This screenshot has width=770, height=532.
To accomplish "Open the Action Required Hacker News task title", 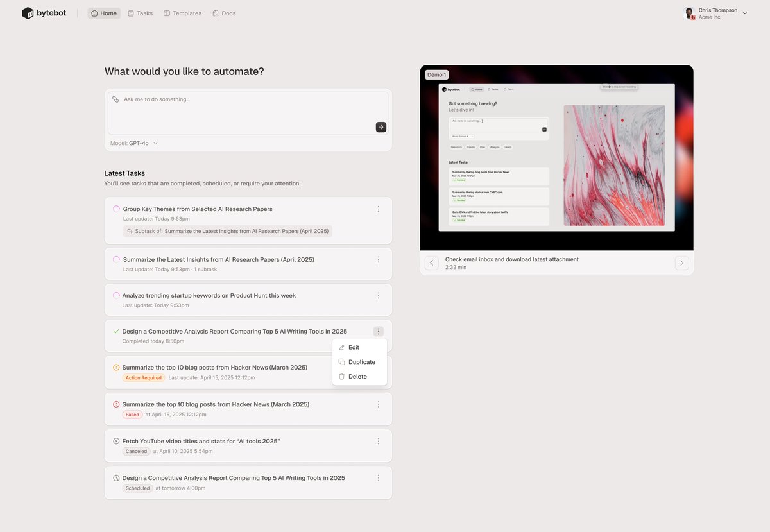I will [215, 368].
